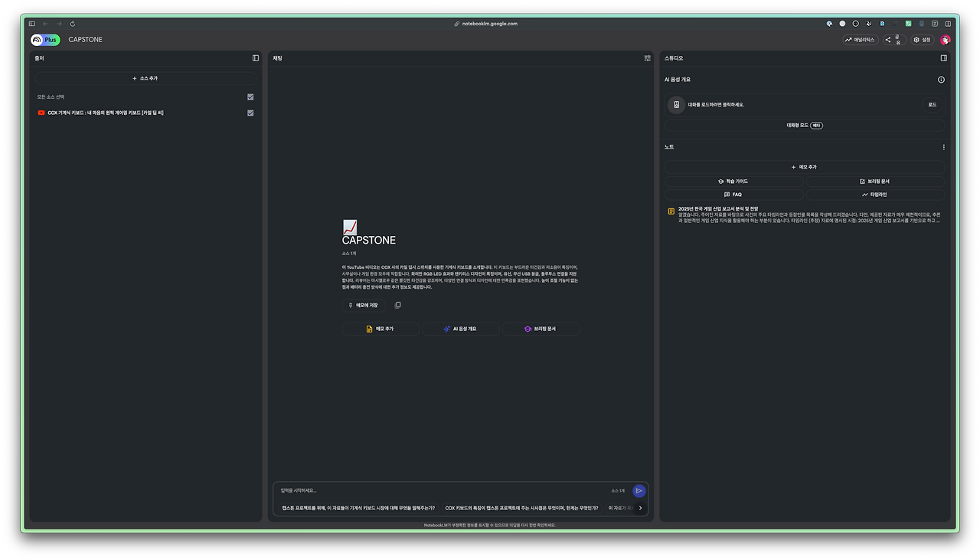Show AI 음성 개요 info
This screenshot has height=560, width=980.
pyautogui.click(x=941, y=80)
